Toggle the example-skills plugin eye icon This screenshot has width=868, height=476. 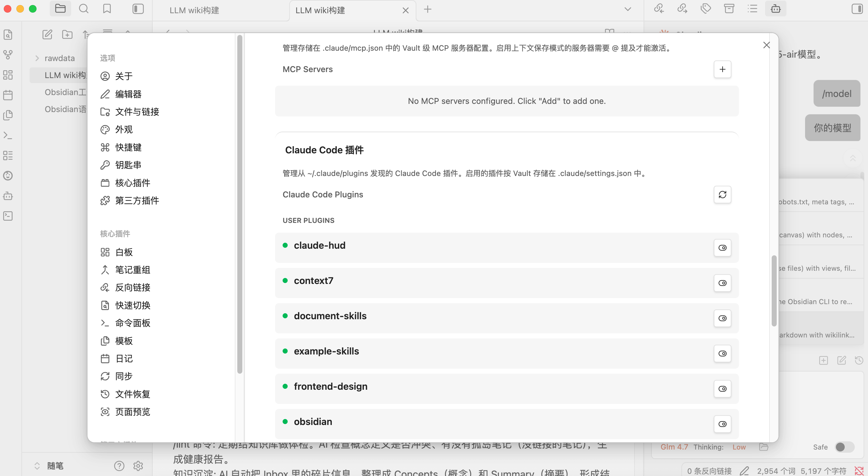[x=722, y=354]
